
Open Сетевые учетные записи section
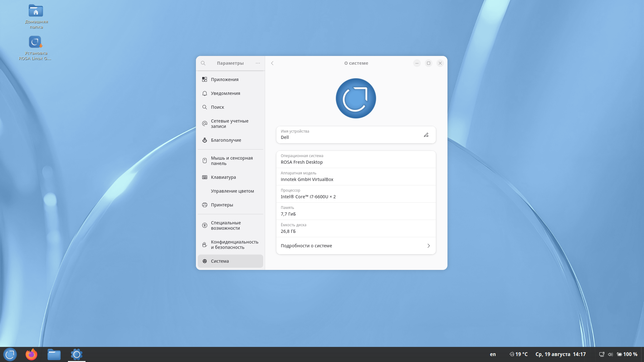coord(230,123)
